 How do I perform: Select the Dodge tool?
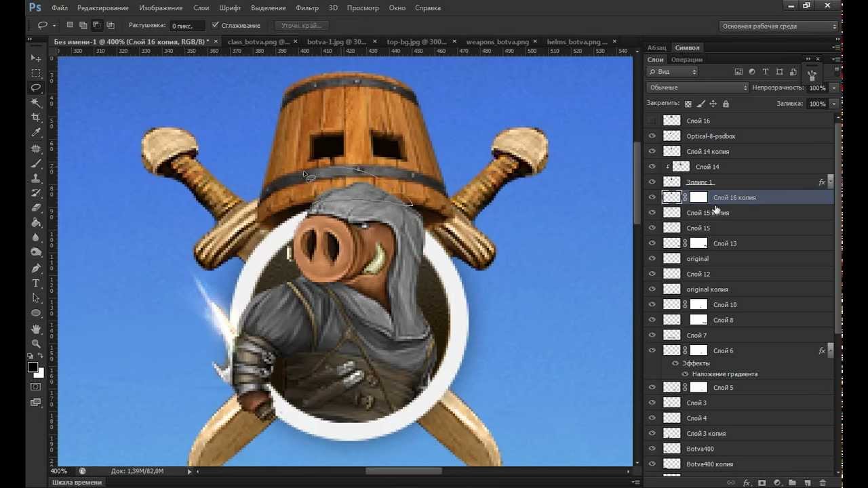tap(36, 253)
